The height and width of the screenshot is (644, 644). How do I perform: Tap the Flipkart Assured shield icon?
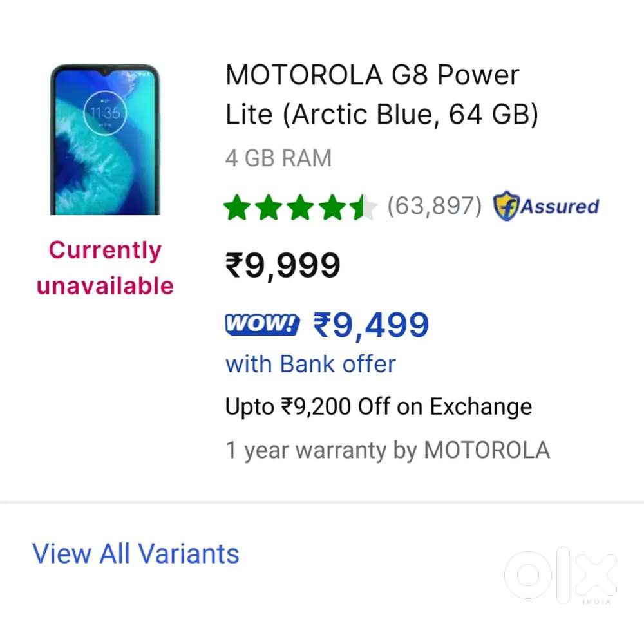[x=506, y=207]
